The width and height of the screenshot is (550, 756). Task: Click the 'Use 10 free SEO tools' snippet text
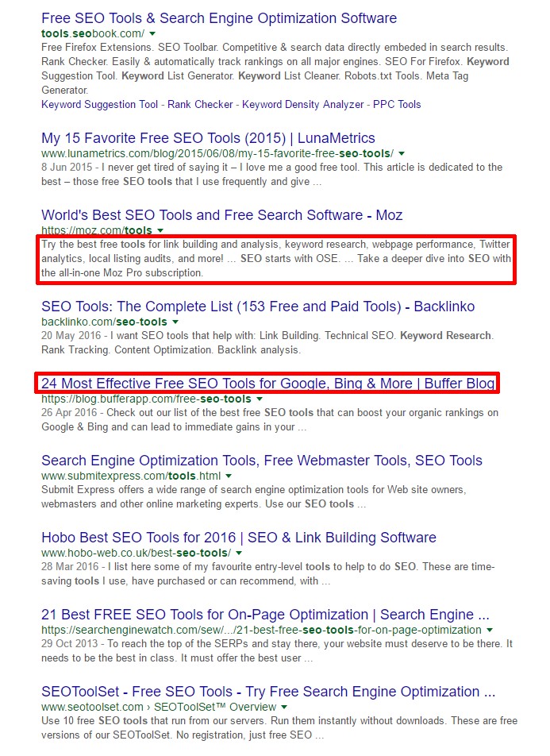pos(279,728)
